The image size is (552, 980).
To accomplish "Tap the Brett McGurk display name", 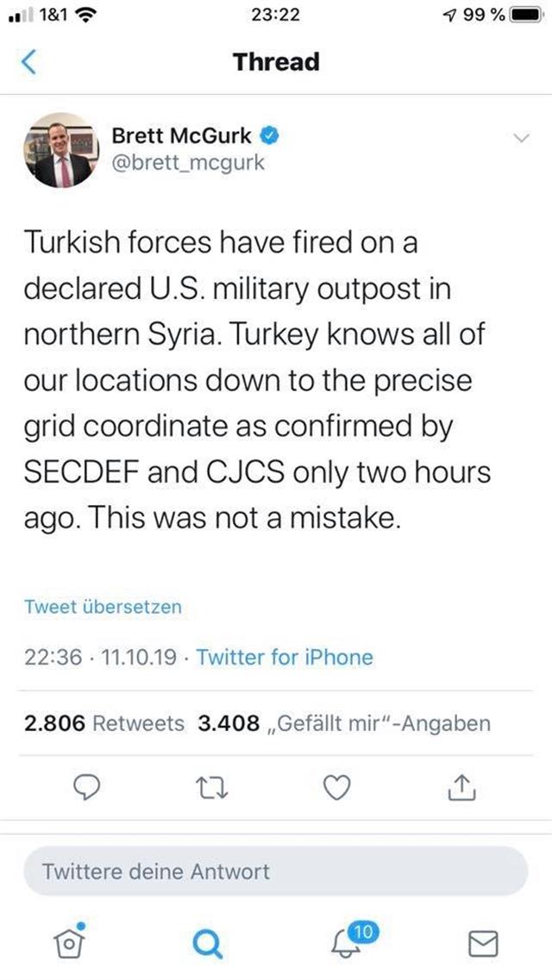I will tap(182, 136).
